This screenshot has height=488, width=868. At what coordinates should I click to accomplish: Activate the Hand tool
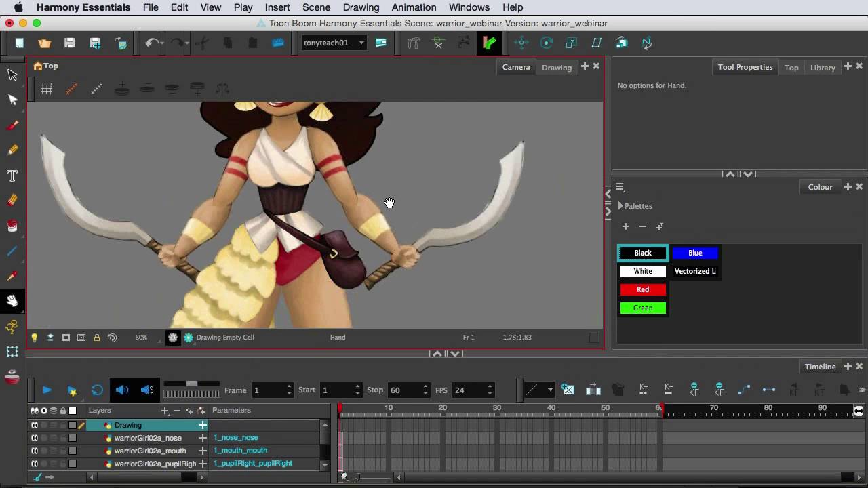pos(12,301)
